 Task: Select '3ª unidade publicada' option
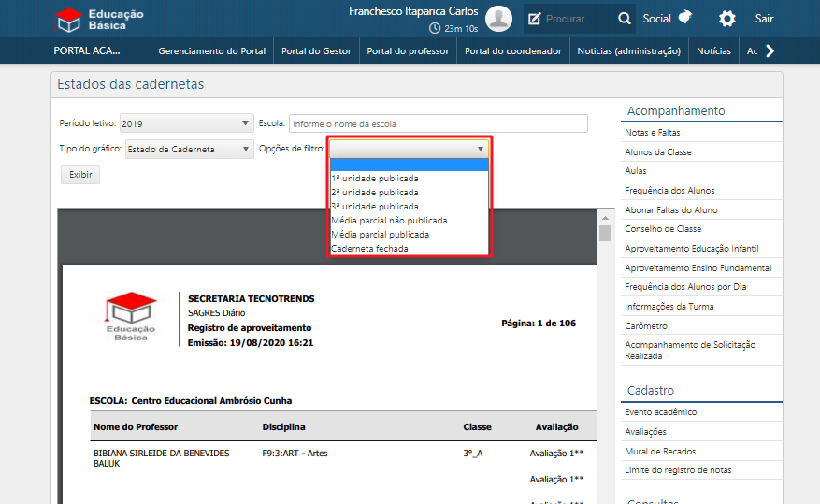click(x=409, y=207)
